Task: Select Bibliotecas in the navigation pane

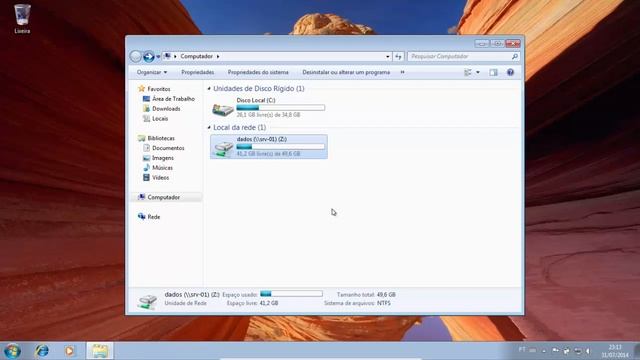Action: click(x=161, y=138)
